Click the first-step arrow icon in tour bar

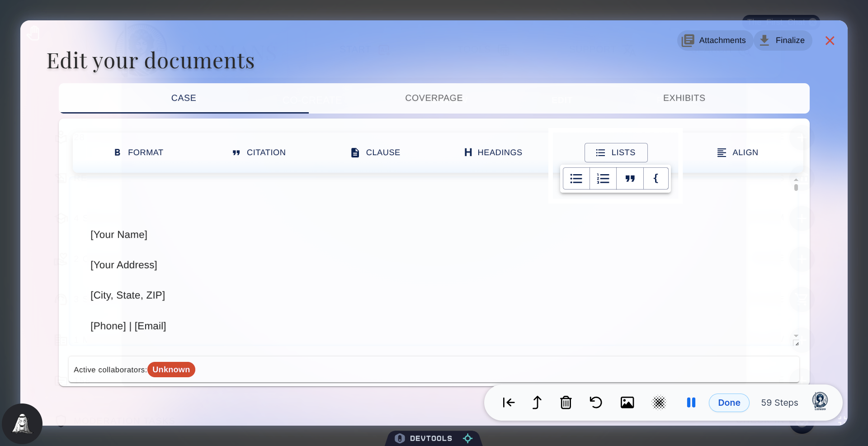509,403
